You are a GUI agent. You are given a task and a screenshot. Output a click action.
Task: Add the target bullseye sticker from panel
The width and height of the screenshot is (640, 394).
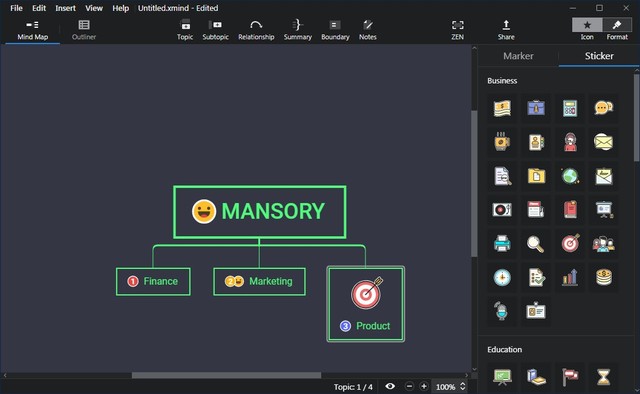click(570, 244)
